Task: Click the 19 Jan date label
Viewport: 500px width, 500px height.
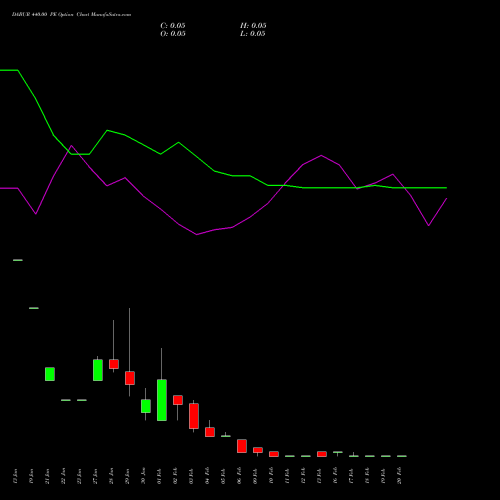Action: 32,476
